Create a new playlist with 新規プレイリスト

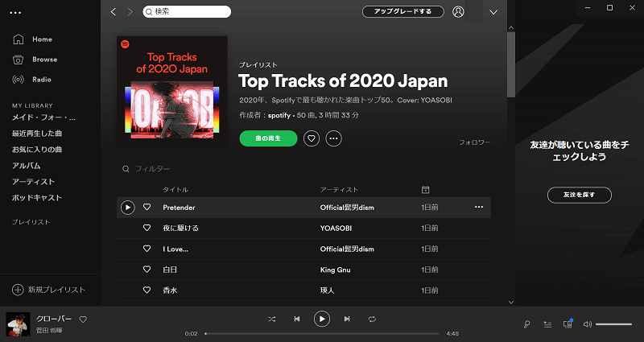pos(48,290)
